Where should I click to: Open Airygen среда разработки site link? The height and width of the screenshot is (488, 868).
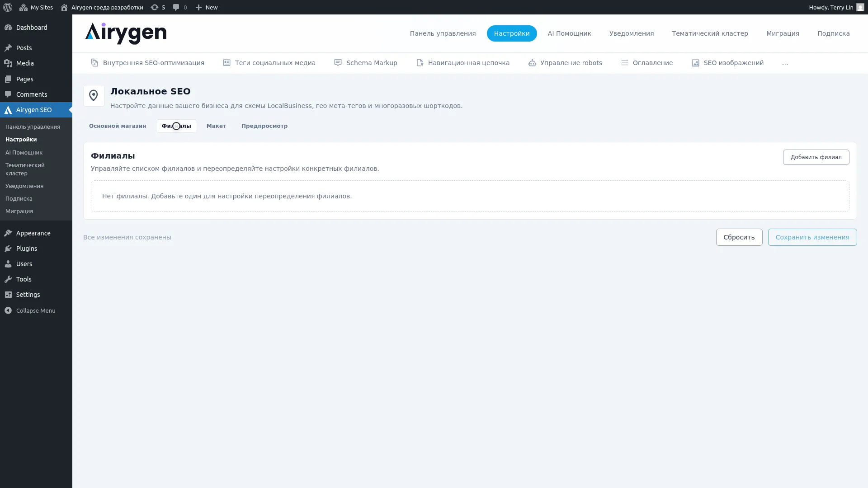pyautogui.click(x=102, y=7)
